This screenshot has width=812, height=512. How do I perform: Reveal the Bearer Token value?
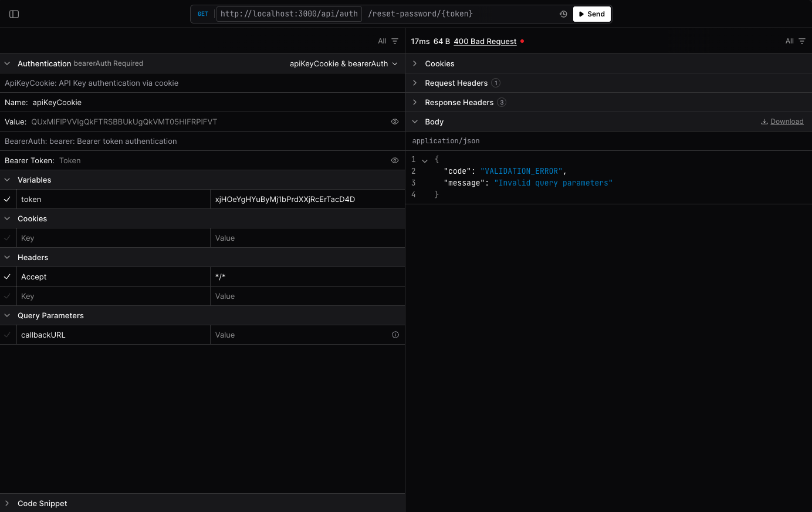395,160
